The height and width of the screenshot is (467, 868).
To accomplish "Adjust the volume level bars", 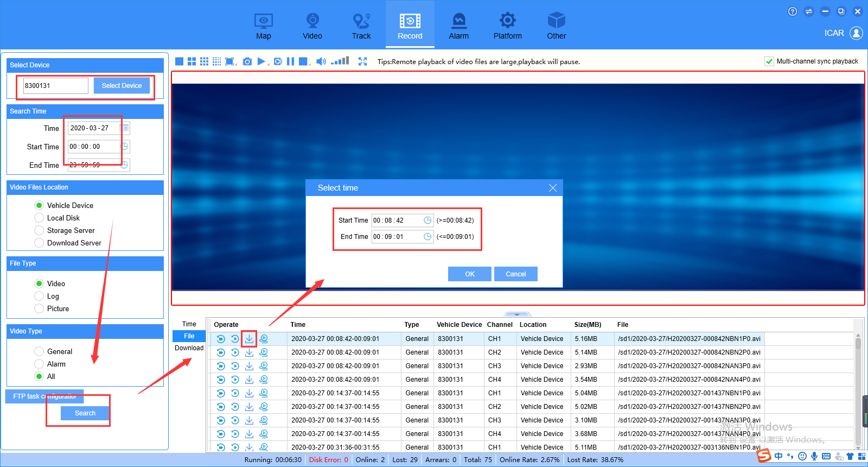I will (x=340, y=61).
